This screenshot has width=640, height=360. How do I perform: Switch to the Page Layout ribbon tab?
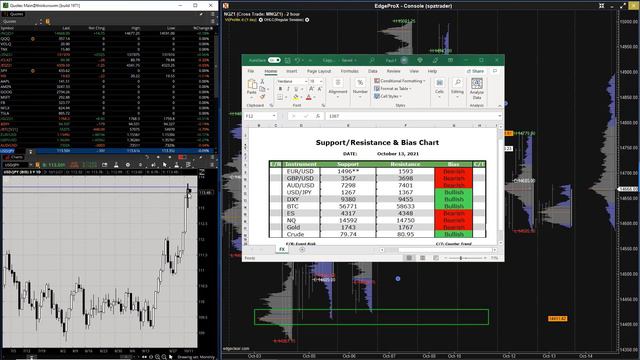click(319, 71)
